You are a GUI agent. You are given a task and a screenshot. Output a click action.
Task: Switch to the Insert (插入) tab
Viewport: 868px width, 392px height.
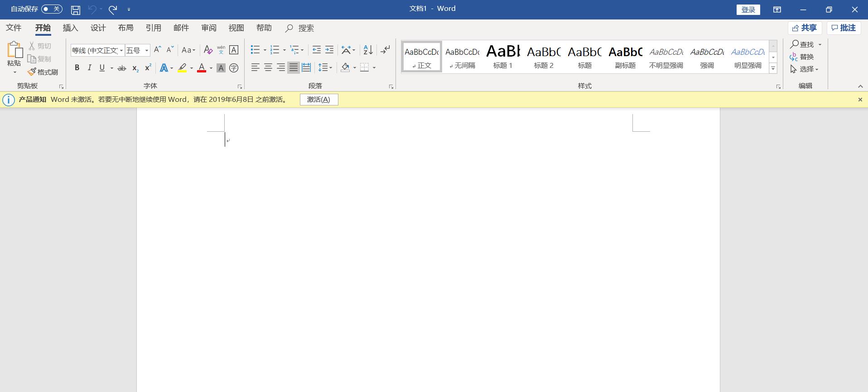(70, 28)
